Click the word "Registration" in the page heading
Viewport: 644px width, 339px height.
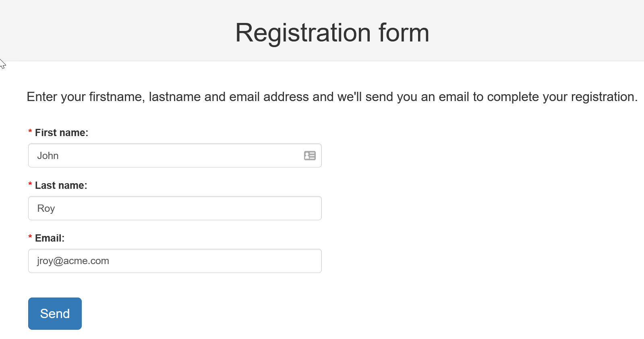coord(303,33)
